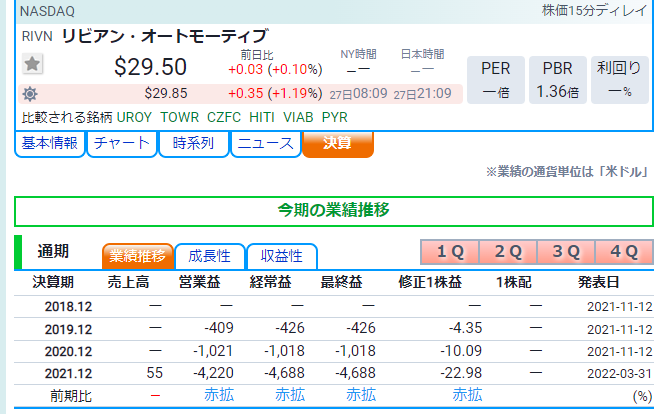Click the PBR 1.36倍 indicator box

(x=558, y=80)
